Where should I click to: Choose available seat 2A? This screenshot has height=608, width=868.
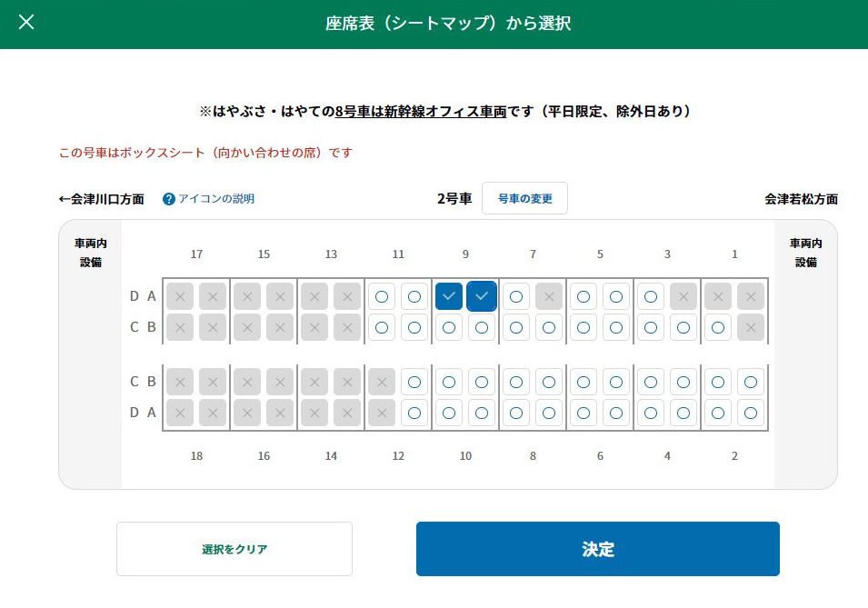tap(751, 413)
